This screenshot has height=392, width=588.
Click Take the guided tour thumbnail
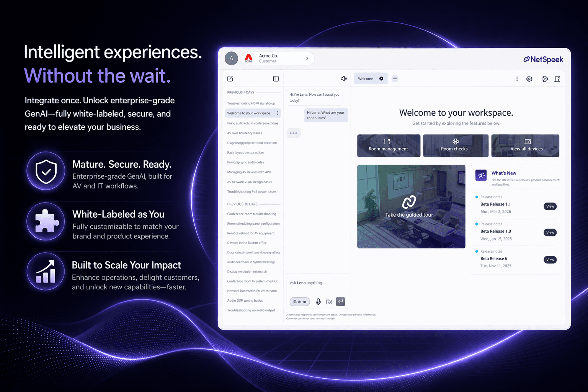(411, 207)
